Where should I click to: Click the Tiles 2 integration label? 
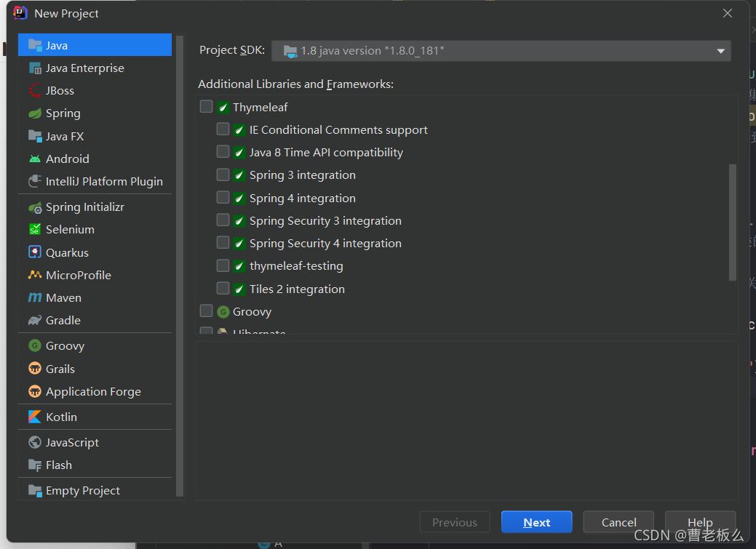coord(297,289)
